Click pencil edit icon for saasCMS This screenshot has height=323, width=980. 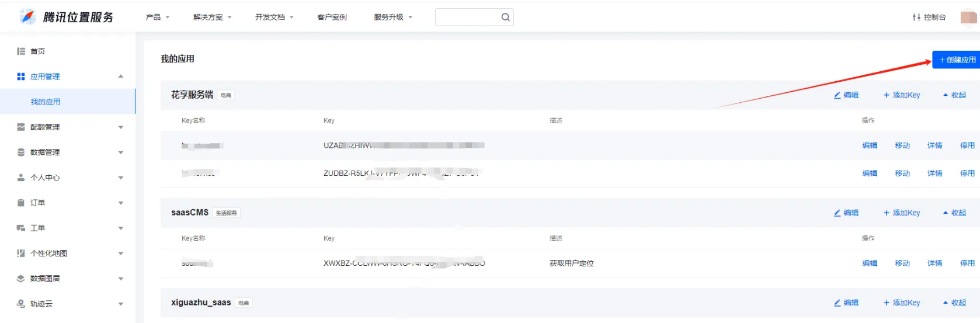(x=837, y=213)
